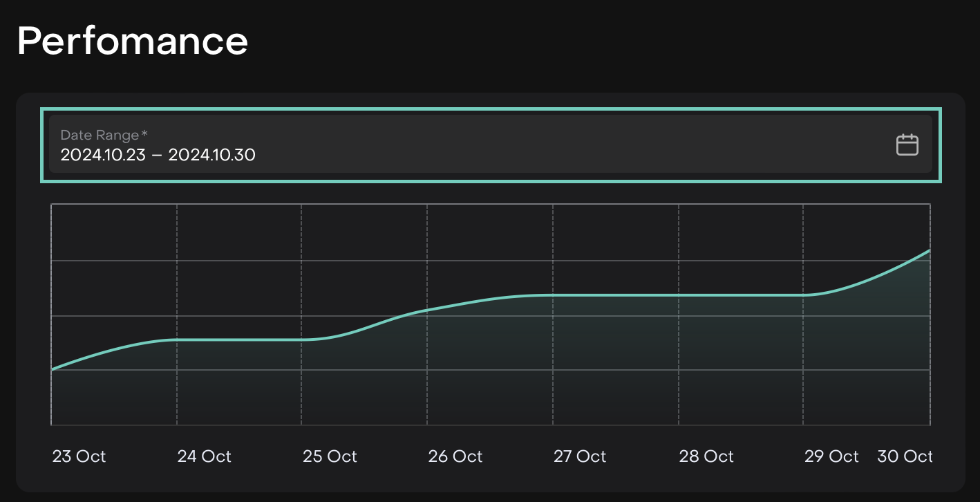Click the chart line's starting point at 23 Oct

[53, 369]
